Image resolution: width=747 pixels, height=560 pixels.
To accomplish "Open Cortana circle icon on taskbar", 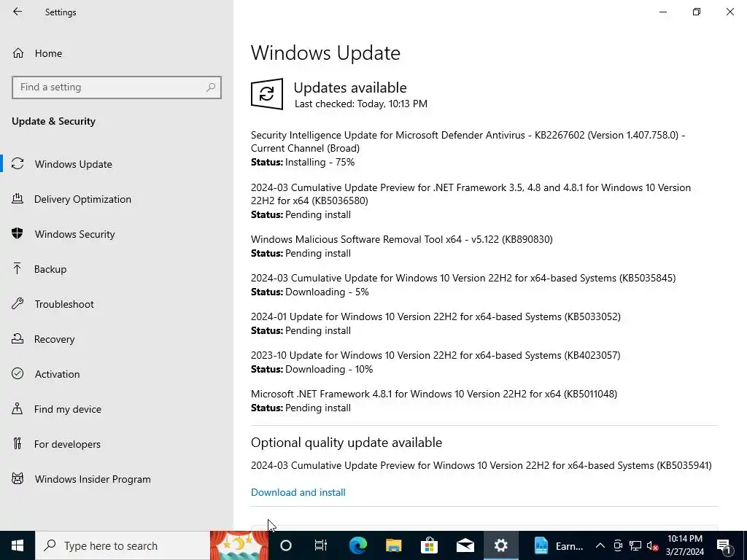I will (x=286, y=545).
